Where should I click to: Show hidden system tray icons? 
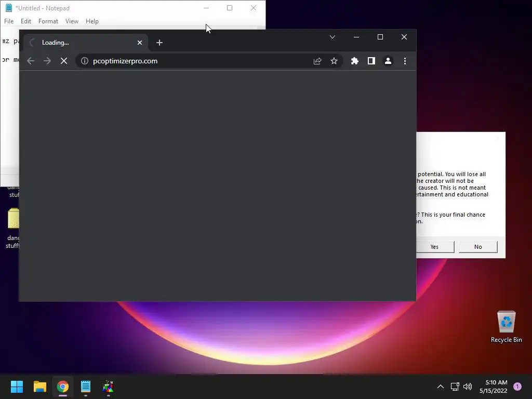click(x=441, y=387)
